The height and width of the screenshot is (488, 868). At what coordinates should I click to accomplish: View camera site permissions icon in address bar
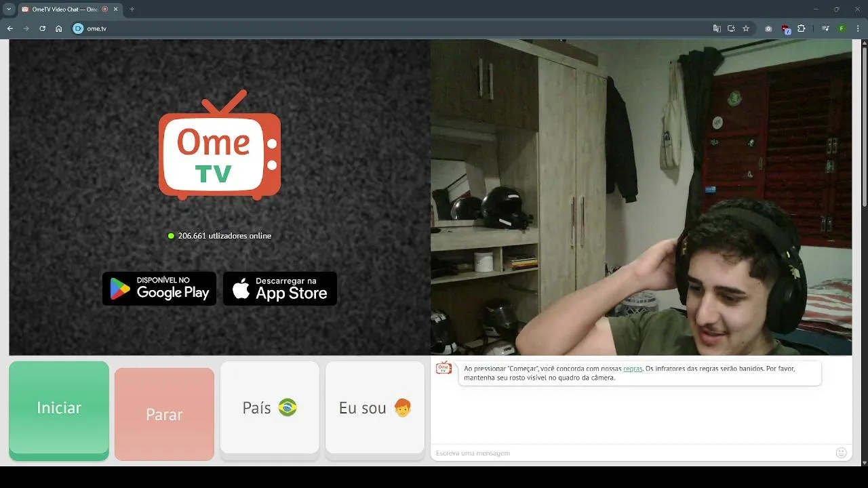click(x=78, y=28)
